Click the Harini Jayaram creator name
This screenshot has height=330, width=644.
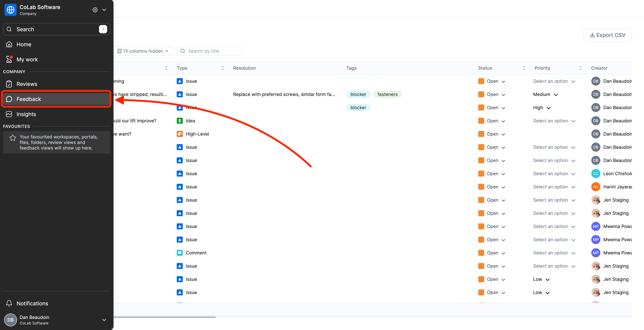click(617, 187)
